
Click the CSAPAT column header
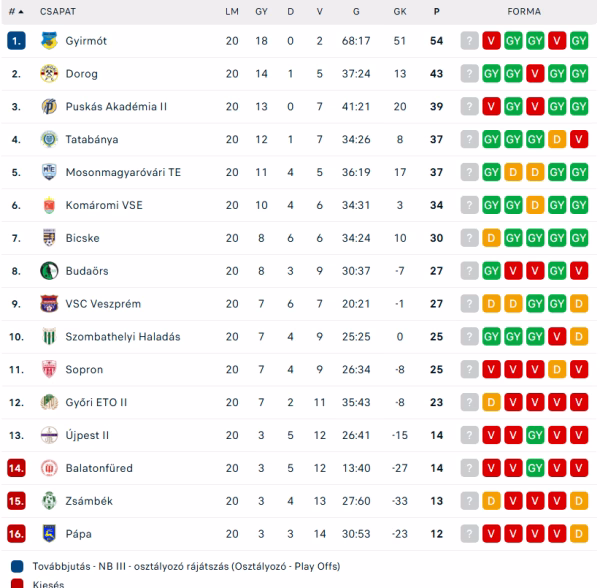tap(58, 12)
